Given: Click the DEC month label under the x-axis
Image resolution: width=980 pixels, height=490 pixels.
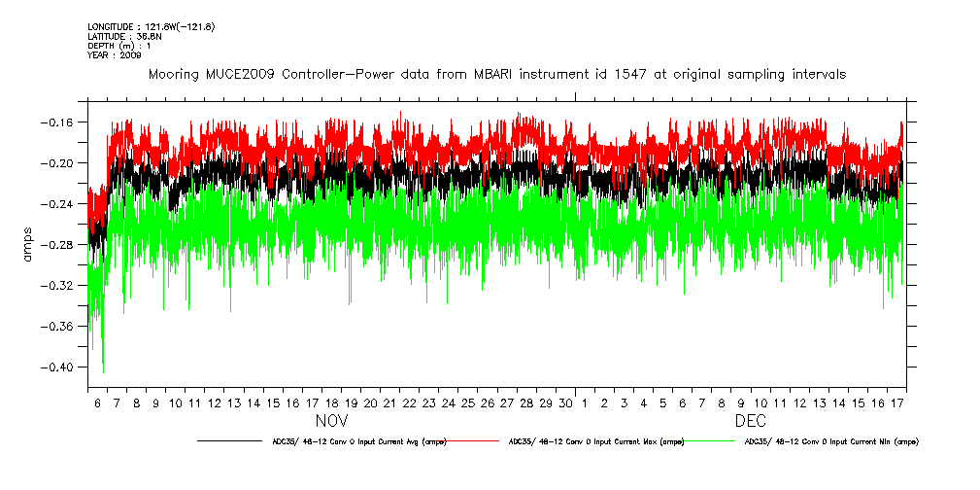Looking at the screenshot, I should 750,422.
